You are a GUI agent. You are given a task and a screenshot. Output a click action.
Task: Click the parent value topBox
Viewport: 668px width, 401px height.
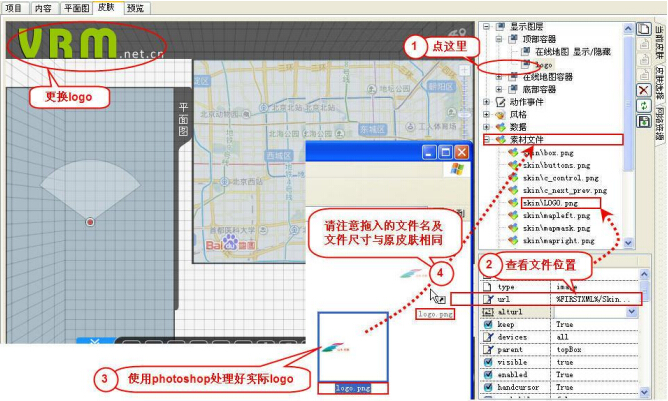pos(569,349)
